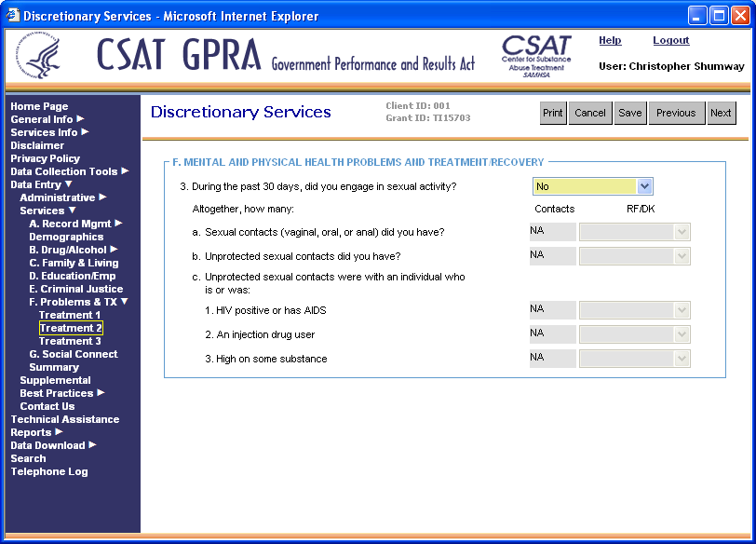Expand the General Info arrow

click(80, 119)
